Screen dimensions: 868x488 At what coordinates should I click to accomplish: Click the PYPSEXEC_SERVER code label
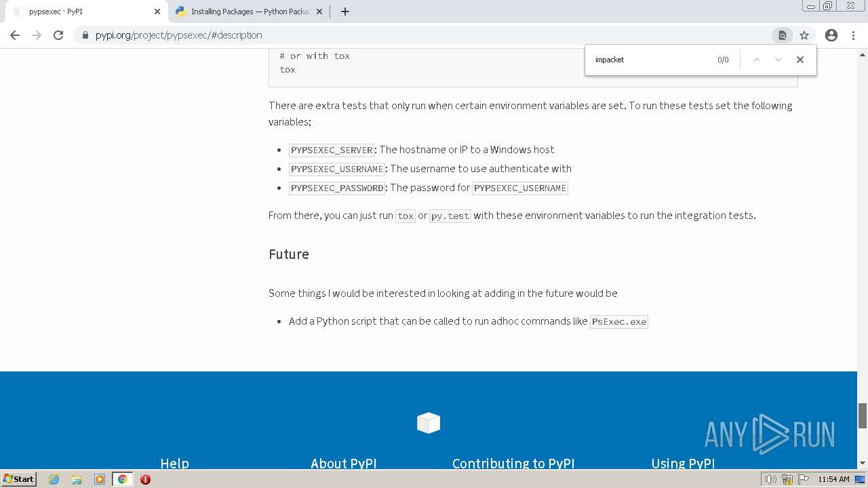tap(332, 150)
